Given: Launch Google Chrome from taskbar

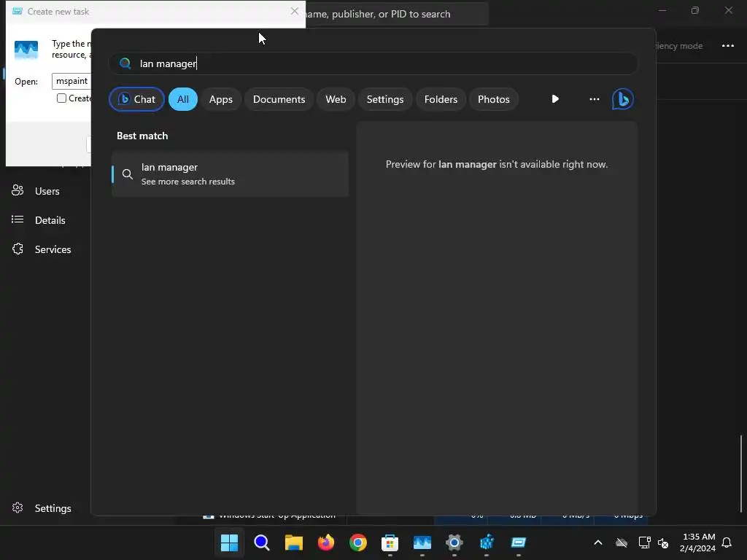Looking at the screenshot, I should (x=357, y=542).
